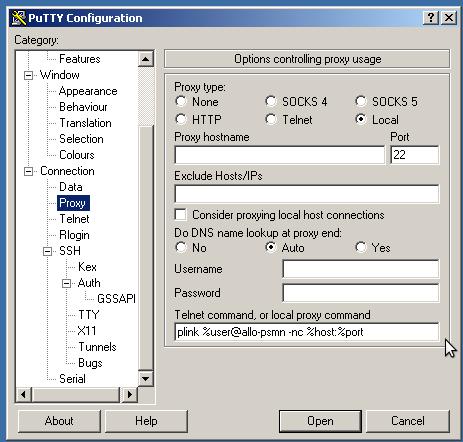Click the category tree scroll left arrow
Image resolution: width=463 pixels, height=442 pixels.
pyautogui.click(x=23, y=395)
